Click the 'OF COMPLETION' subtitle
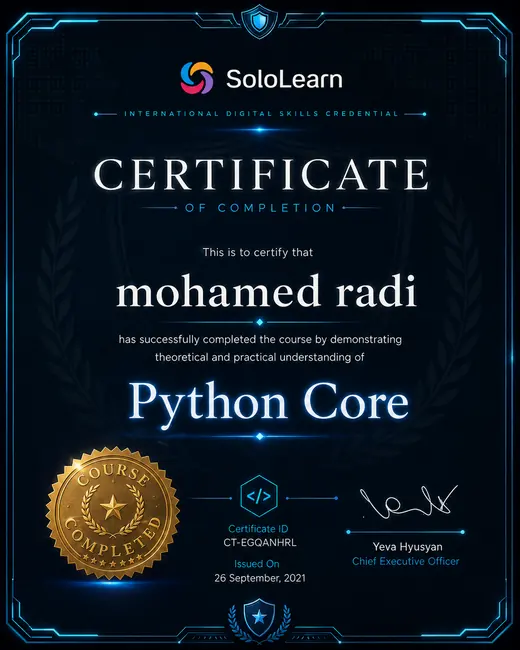520x650 pixels. 260,208
